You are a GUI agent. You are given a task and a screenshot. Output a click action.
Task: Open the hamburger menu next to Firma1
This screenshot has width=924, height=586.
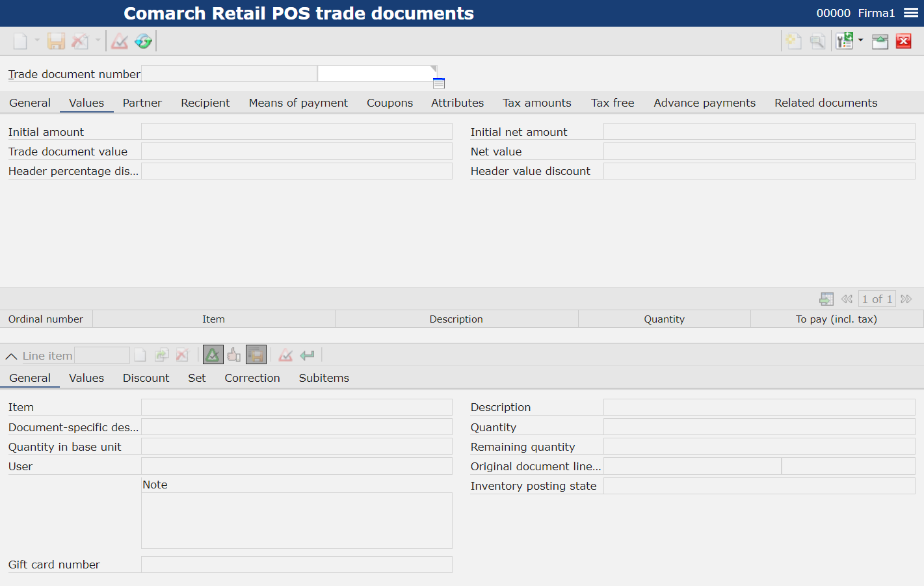[x=911, y=13]
